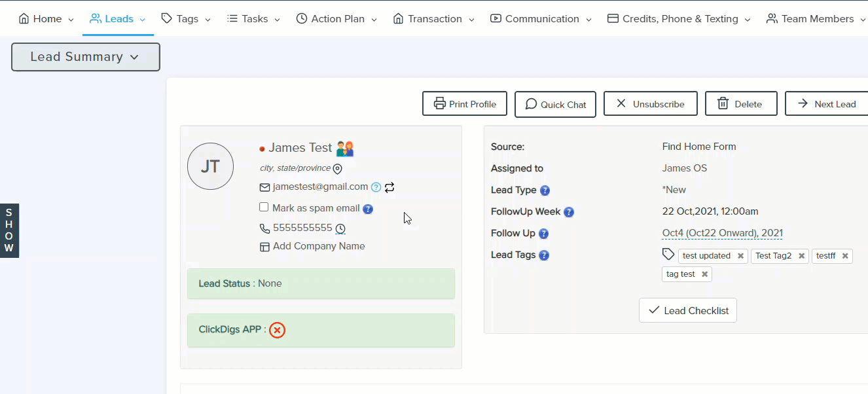This screenshot has height=394, width=868.
Task: Click the couple emoji icon beside James Test
Action: click(345, 149)
